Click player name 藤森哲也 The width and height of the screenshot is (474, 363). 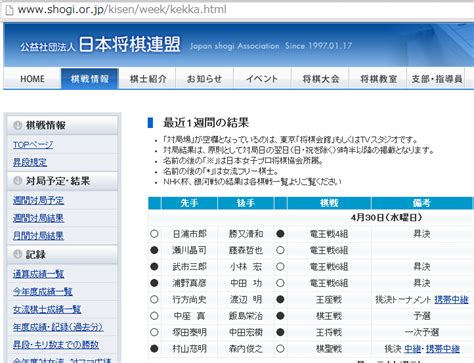[246, 250]
